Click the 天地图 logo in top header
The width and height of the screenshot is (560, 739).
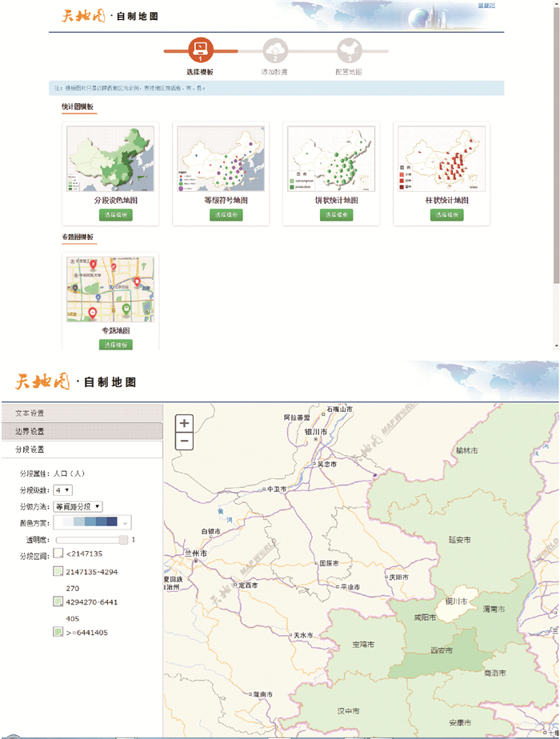tap(82, 16)
